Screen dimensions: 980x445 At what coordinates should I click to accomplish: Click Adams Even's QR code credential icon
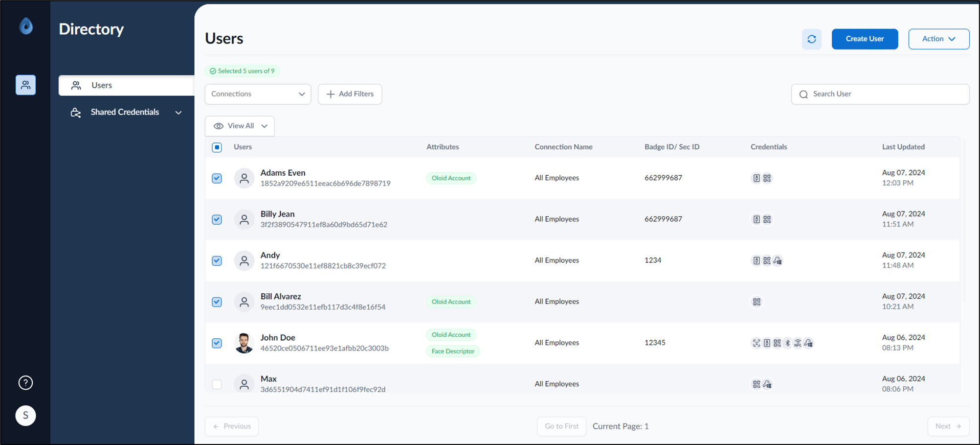tap(767, 178)
